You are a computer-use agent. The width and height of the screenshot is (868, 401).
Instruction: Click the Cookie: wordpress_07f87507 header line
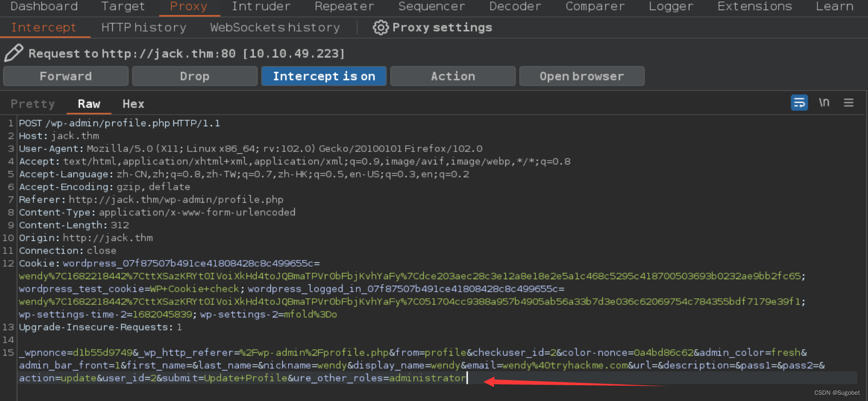pos(170,263)
